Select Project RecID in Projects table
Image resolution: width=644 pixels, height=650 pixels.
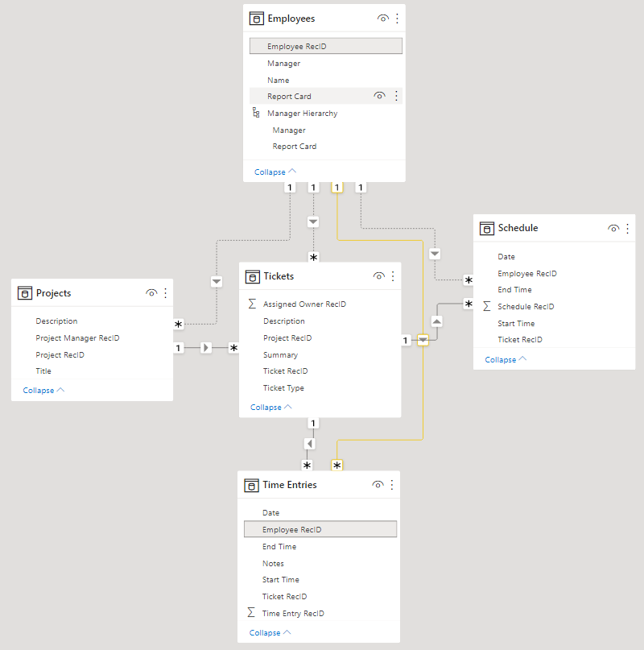(x=60, y=355)
